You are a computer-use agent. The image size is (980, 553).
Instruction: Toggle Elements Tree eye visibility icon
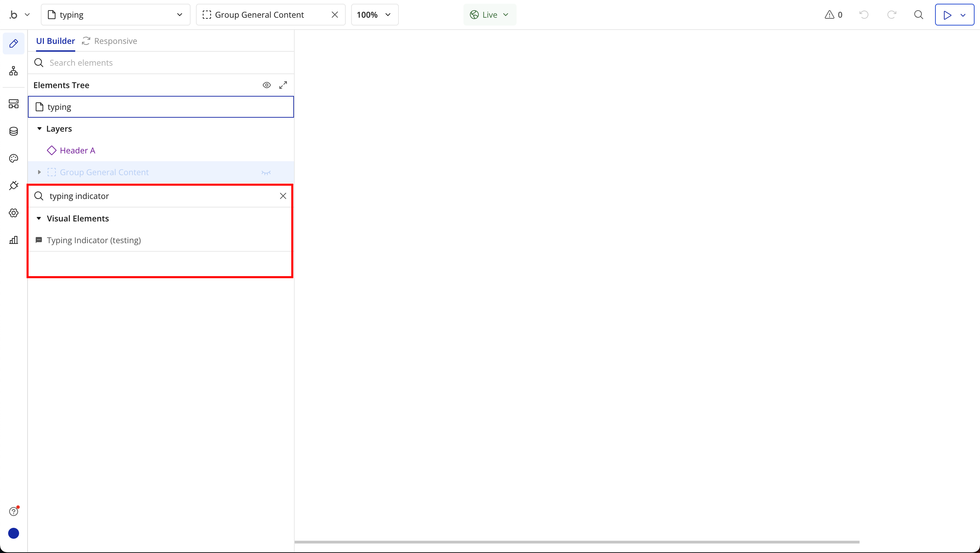tap(267, 85)
